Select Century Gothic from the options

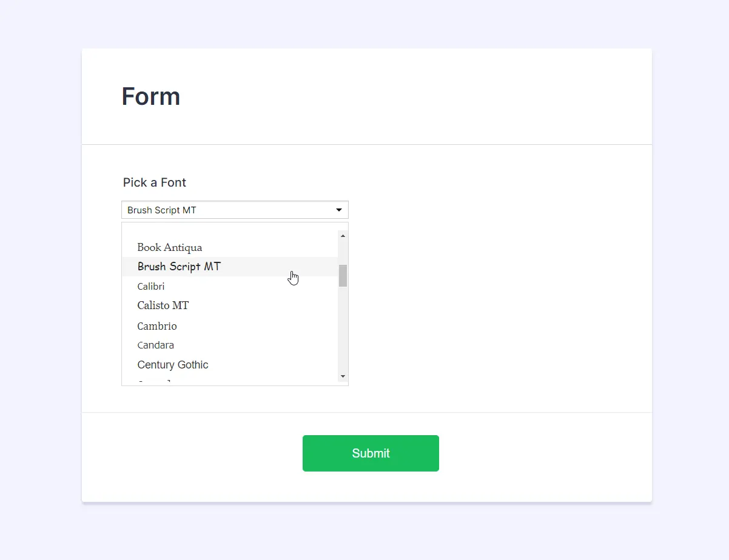[x=173, y=364]
